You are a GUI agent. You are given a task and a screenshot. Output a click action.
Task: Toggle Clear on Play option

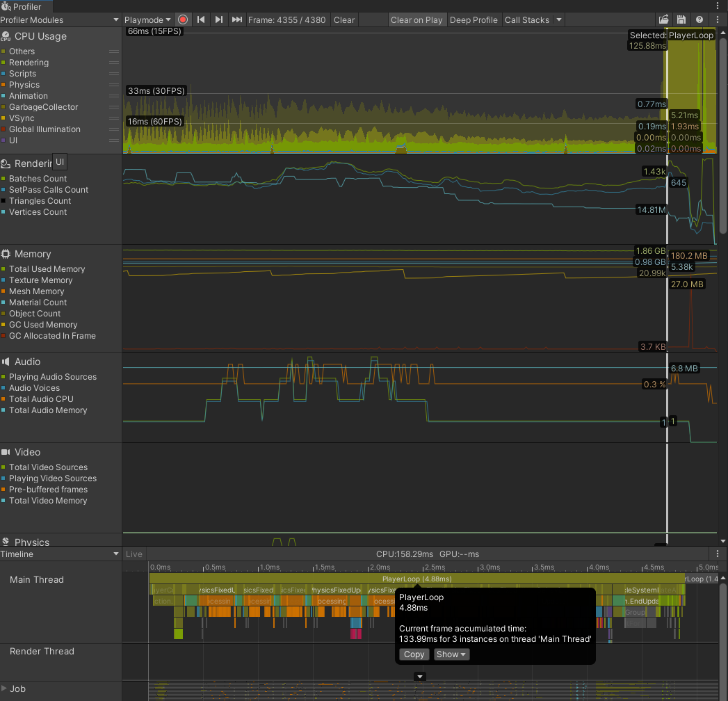point(416,20)
